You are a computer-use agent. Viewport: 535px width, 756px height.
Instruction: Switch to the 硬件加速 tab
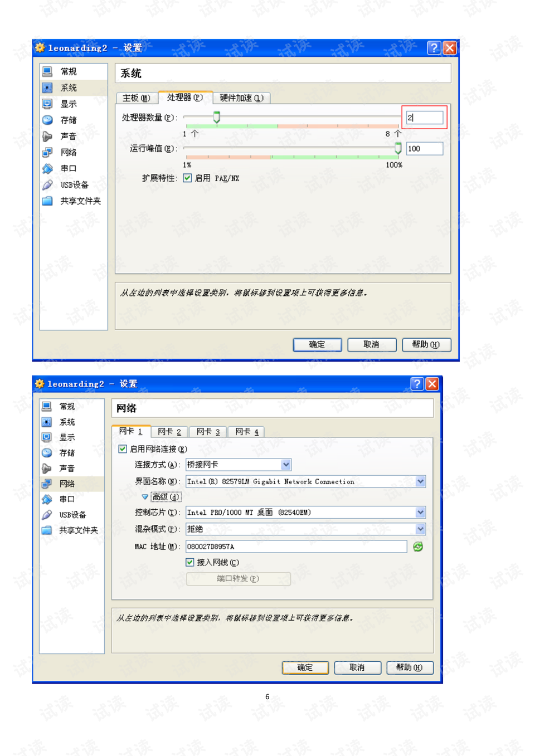(241, 98)
